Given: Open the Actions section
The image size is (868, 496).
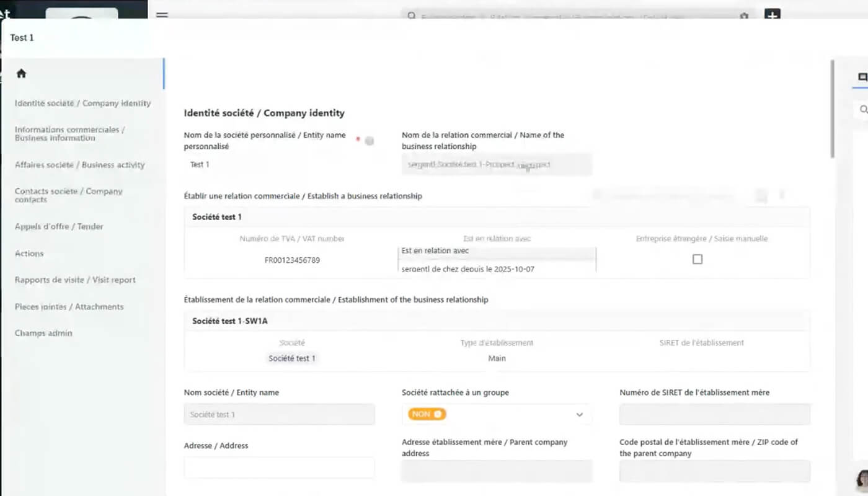Looking at the screenshot, I should pos(29,253).
